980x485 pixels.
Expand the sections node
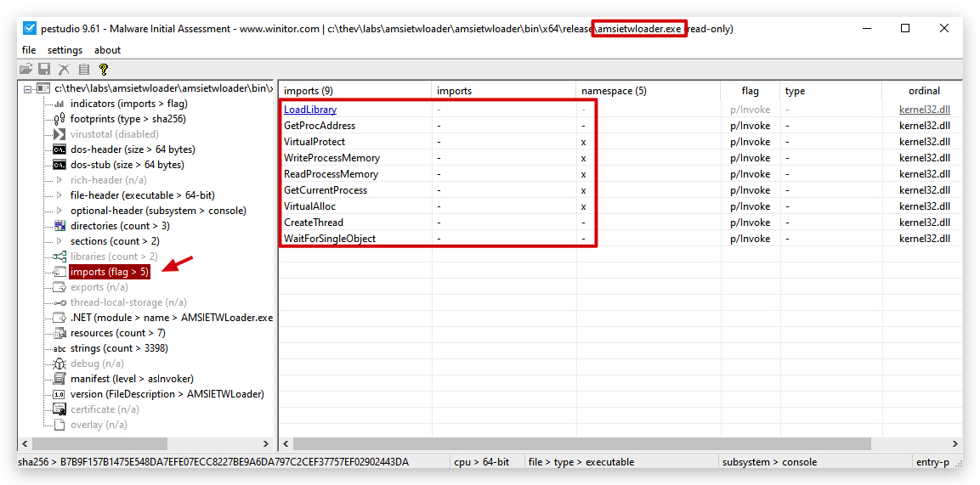point(59,241)
